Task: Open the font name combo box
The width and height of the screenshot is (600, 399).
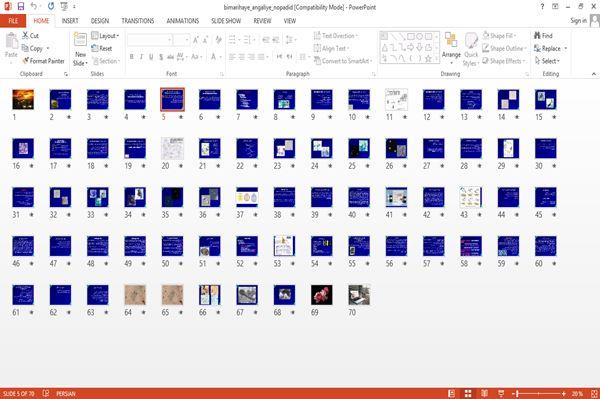Action: pos(149,40)
